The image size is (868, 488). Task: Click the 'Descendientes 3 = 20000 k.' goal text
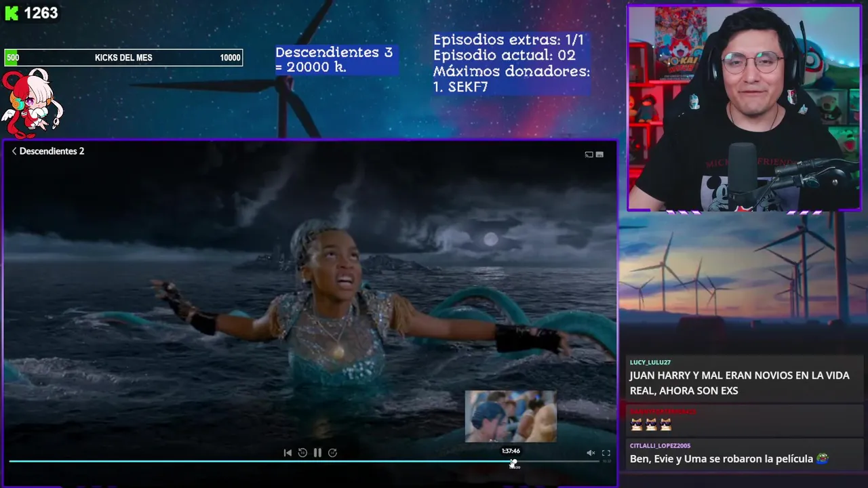click(334, 60)
